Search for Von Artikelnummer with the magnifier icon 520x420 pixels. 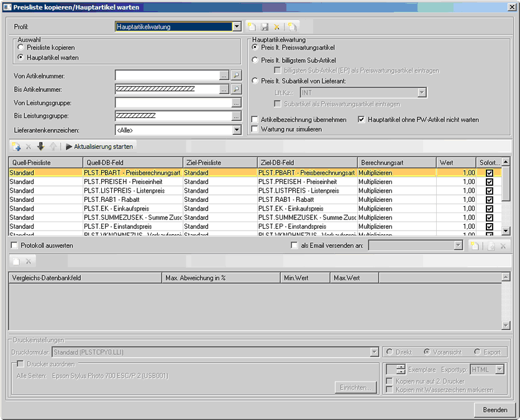tap(236, 75)
